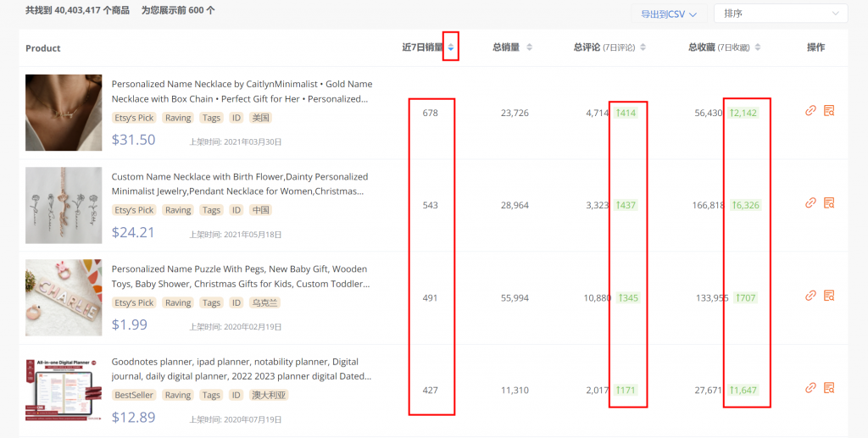Click Raving tag on Name Puzzle product

point(178,302)
